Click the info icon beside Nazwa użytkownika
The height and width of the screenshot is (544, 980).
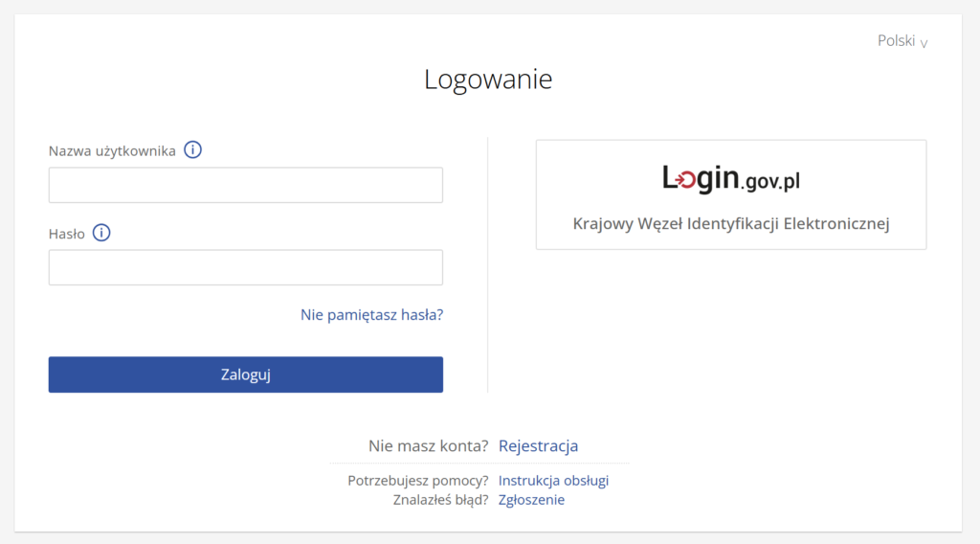[x=192, y=150]
